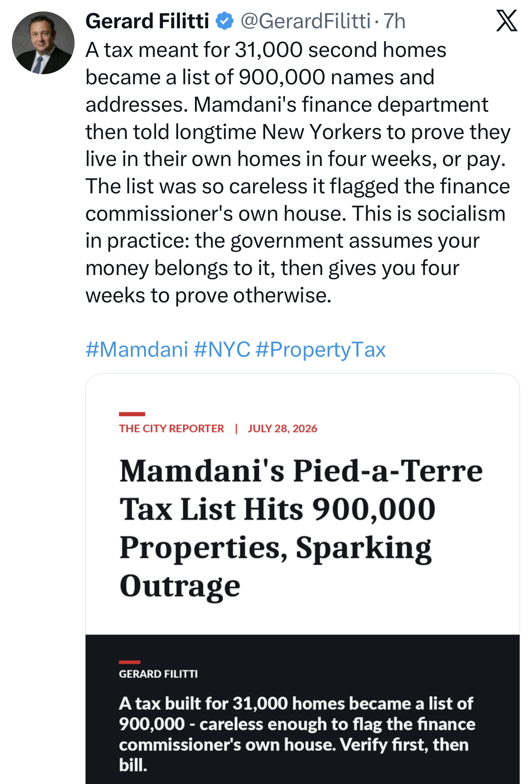Open the dark quote beginning 'A tax built for'

(x=297, y=734)
